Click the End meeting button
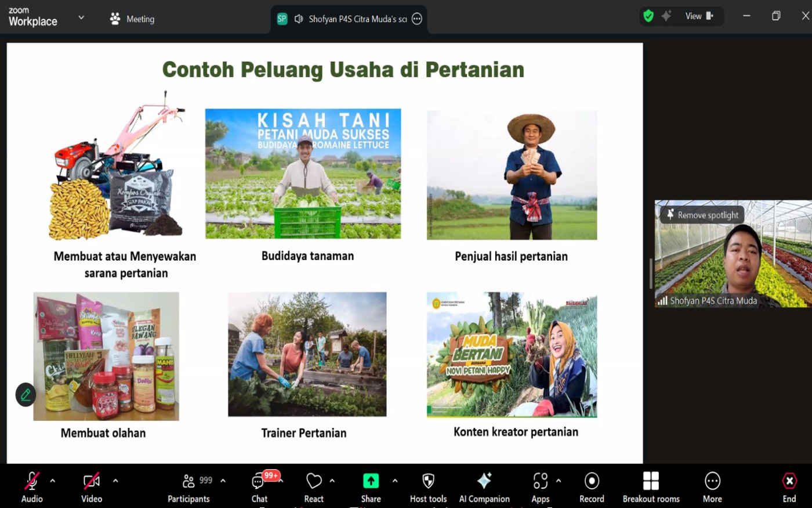 789,487
